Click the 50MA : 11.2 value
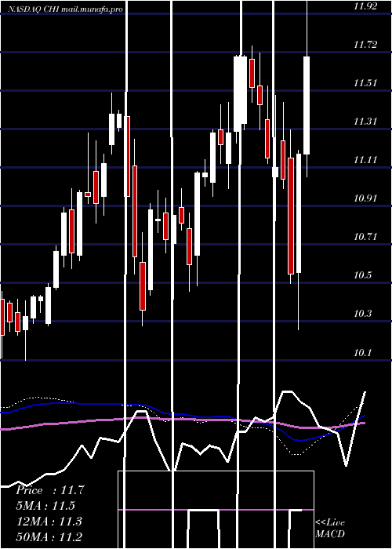This screenshot has width=392, height=549. (49, 536)
